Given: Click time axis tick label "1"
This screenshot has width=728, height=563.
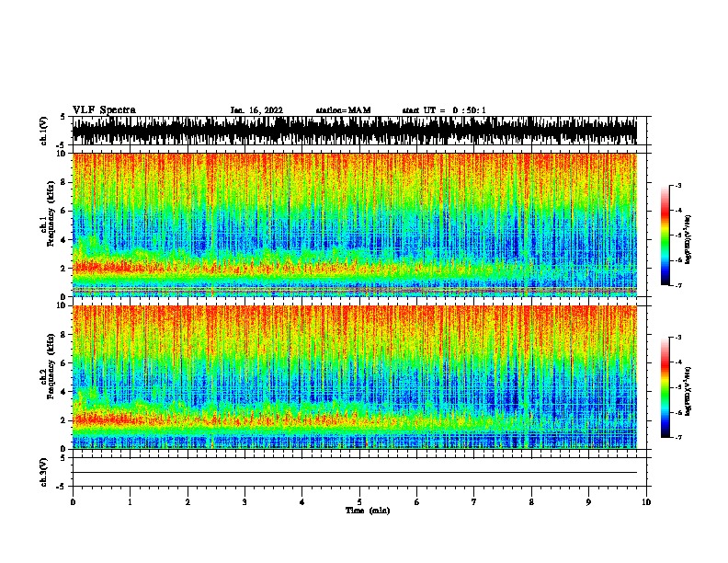Looking at the screenshot, I should click(130, 502).
